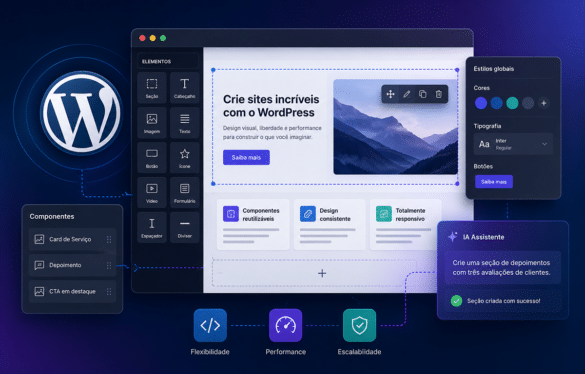The height and width of the screenshot is (374, 585).
Task: Click the 'Tipografia' label
Action: (x=487, y=126)
